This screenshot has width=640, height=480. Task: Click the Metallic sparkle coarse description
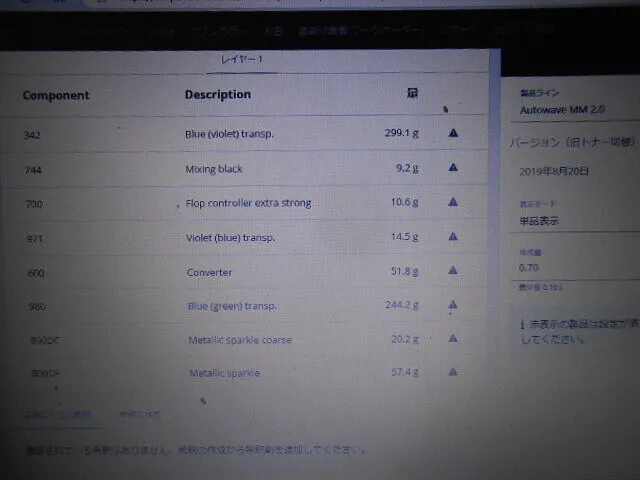click(240, 340)
